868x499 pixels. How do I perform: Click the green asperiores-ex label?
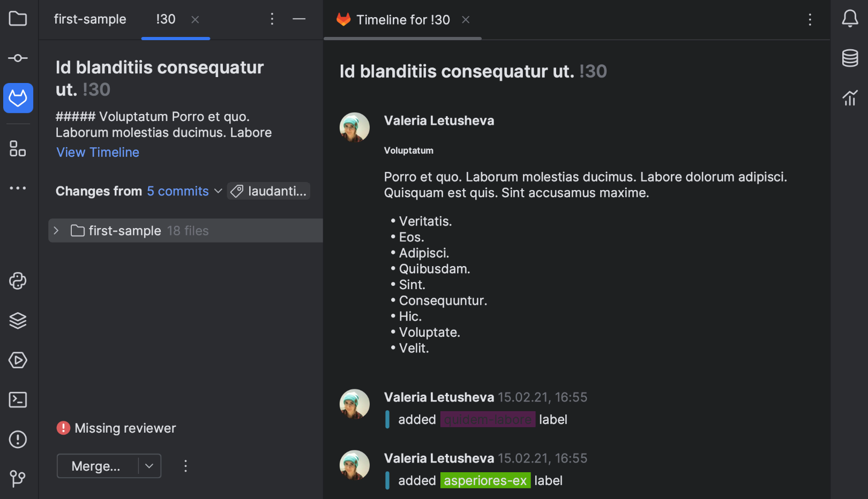point(485,480)
